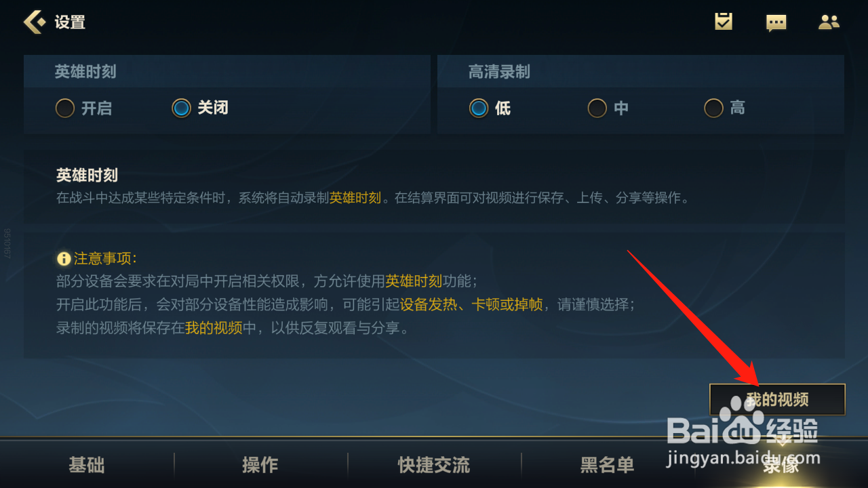Go back using the gold arrow icon
Screen dimensions: 868x488
(x=35, y=22)
